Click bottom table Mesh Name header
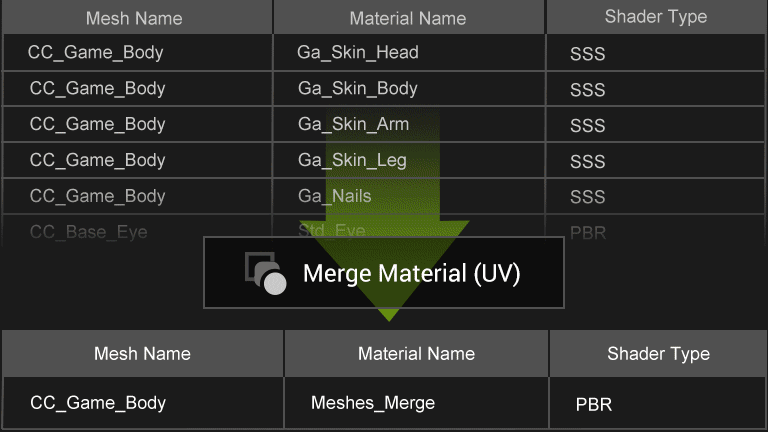The width and height of the screenshot is (768, 432). (142, 353)
